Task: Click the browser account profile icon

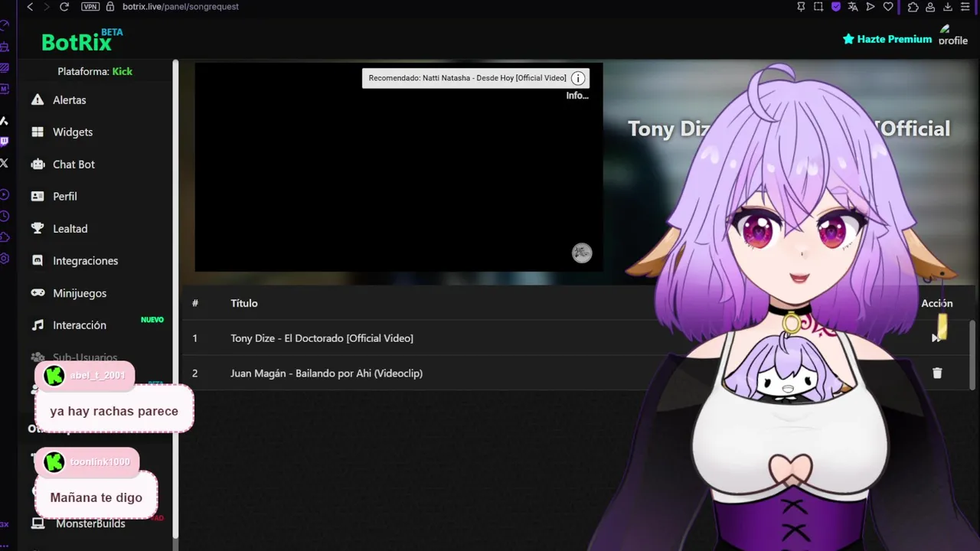Action: [x=930, y=7]
